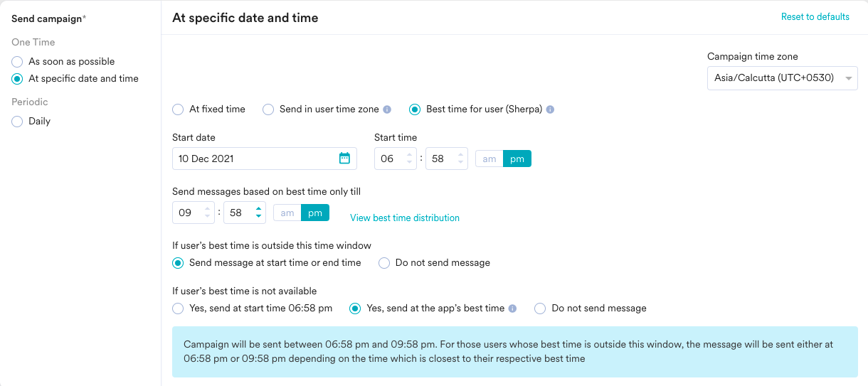Click info icon next to Best time for user (Sherpa)
Screen dimensions: 868x386
click(550, 109)
